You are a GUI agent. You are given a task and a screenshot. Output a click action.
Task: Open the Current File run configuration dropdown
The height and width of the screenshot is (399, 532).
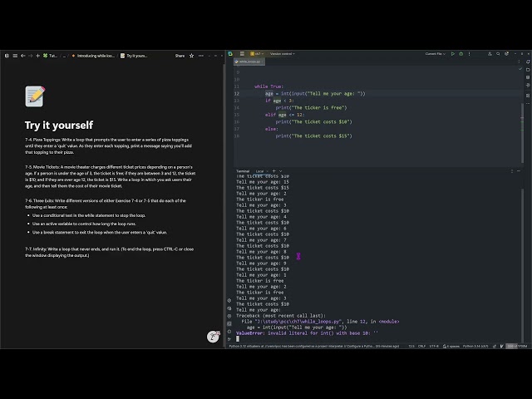[435, 53]
